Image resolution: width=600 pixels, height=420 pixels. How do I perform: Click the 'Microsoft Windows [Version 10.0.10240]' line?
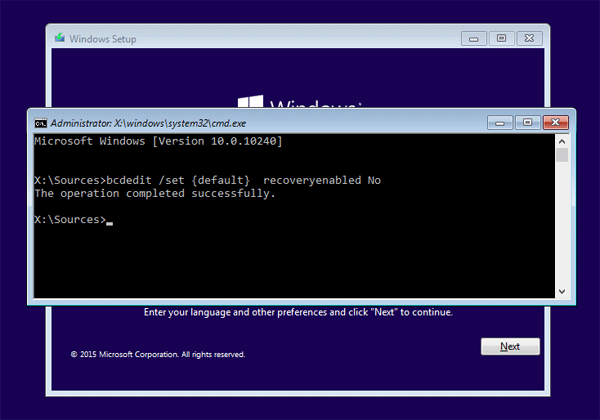pyautogui.click(x=158, y=141)
